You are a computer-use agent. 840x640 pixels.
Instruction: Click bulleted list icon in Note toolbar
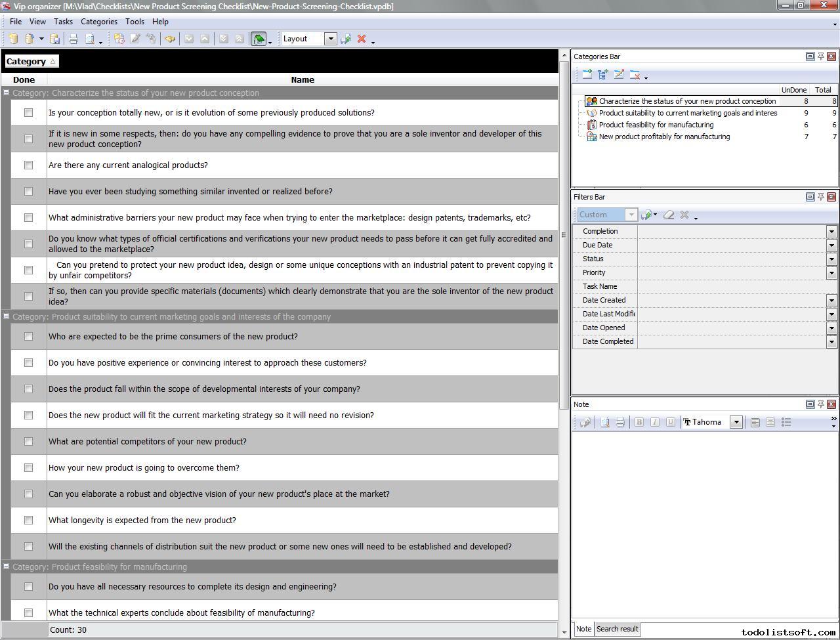786,422
